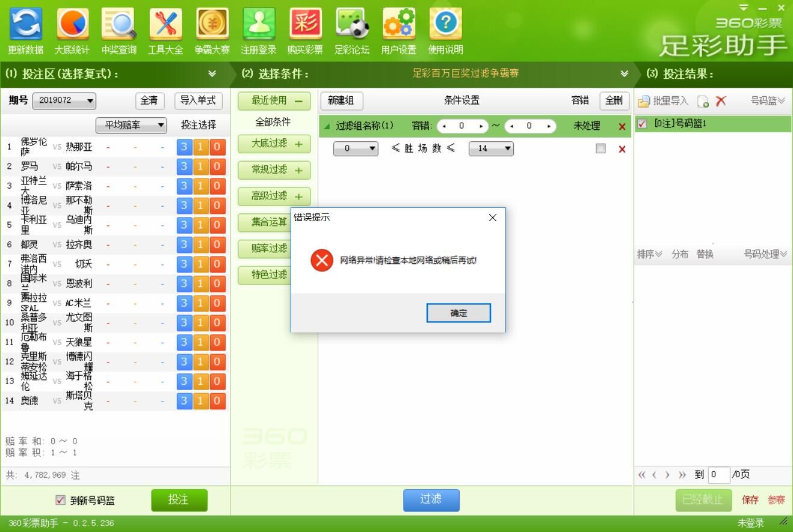Collapse the 最近使用 category

click(x=274, y=100)
